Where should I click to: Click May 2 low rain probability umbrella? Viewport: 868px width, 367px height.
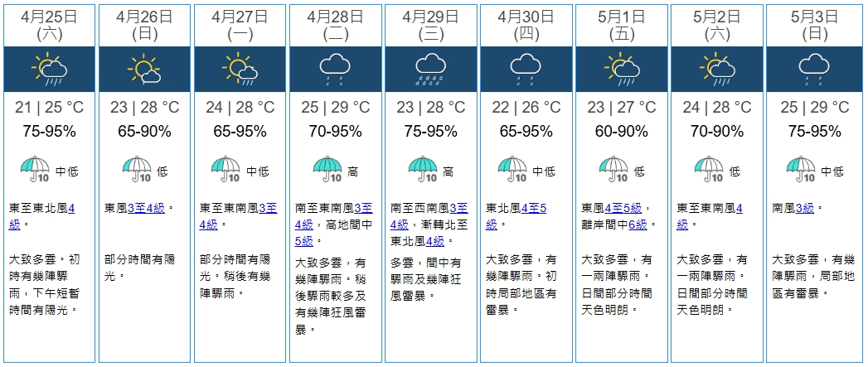tap(710, 171)
